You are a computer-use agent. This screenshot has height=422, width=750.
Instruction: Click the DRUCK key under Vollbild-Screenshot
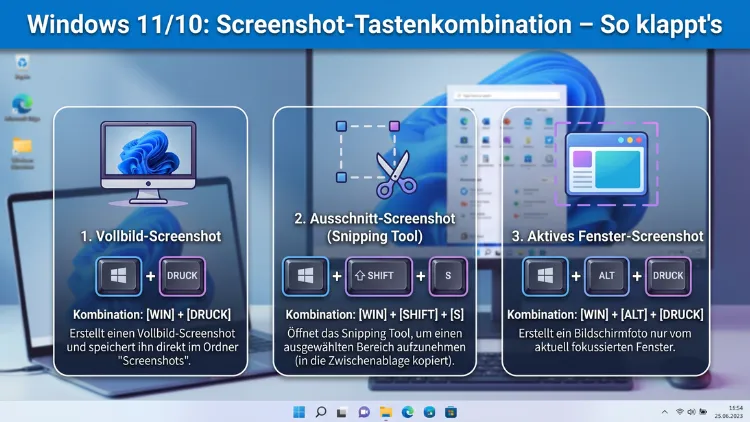[182, 276]
